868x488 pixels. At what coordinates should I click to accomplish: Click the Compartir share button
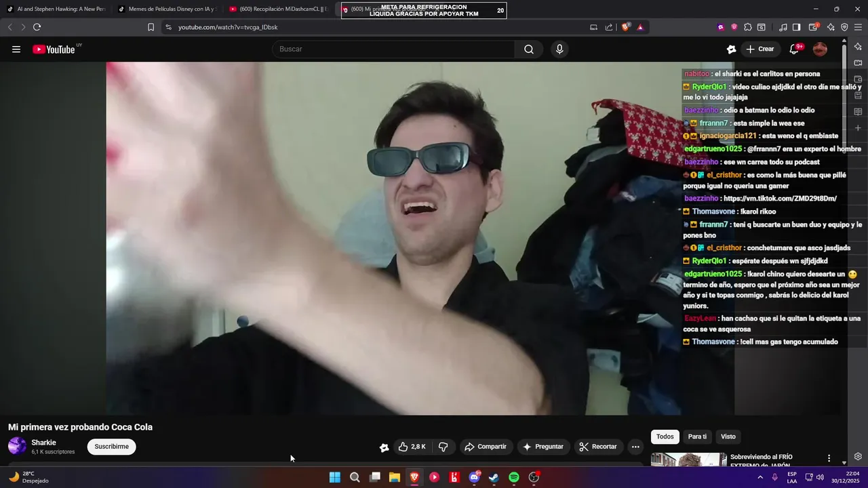click(x=485, y=447)
